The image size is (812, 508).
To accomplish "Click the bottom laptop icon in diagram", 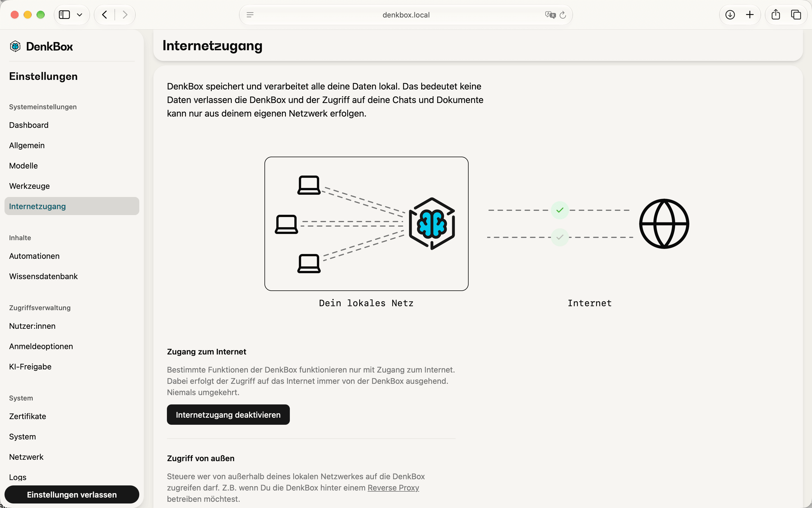I will tap(309, 263).
